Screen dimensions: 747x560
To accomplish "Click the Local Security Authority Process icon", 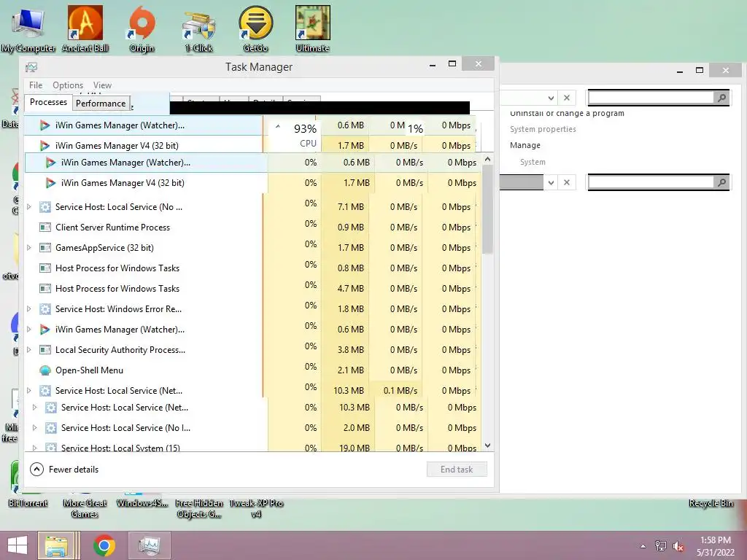I will pyautogui.click(x=45, y=349).
